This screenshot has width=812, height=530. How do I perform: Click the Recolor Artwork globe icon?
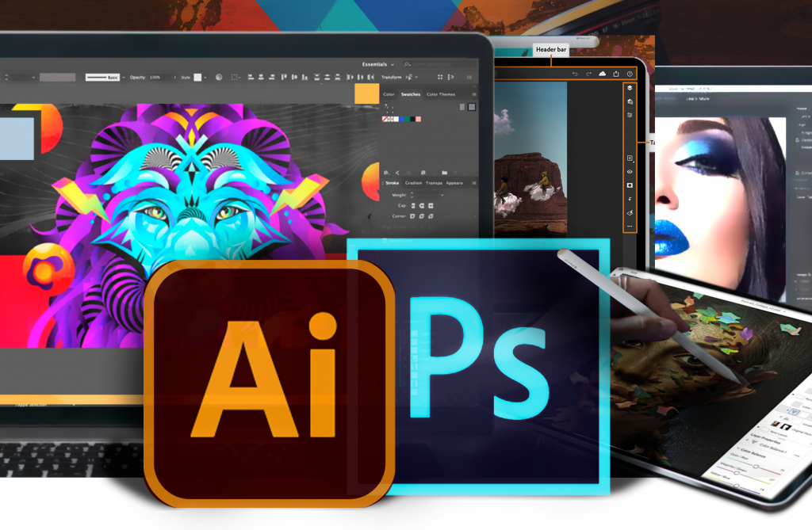219,77
